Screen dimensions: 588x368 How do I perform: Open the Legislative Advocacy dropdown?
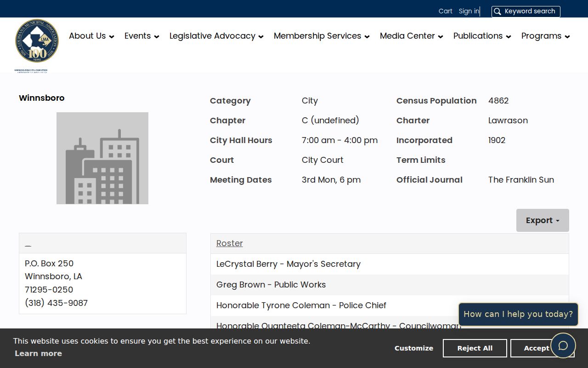(x=216, y=36)
